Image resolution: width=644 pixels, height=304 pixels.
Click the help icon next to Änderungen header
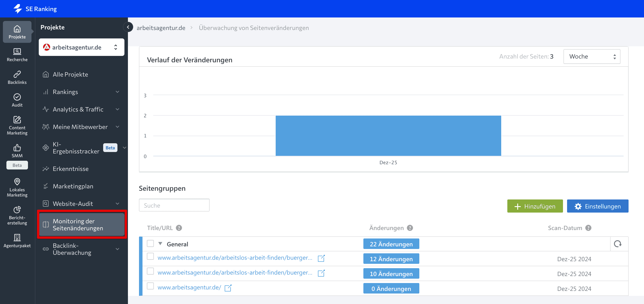pyautogui.click(x=410, y=228)
